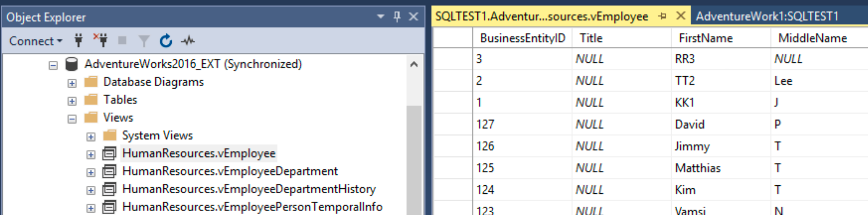Switch to the AdventureWork1:SQLTEST1 tab

[767, 16]
